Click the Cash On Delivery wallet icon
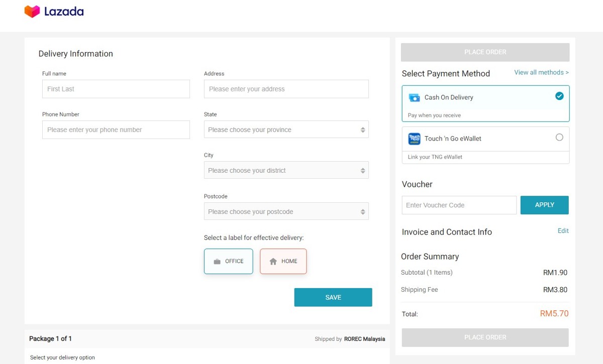Image resolution: width=603 pixels, height=364 pixels. click(x=414, y=97)
